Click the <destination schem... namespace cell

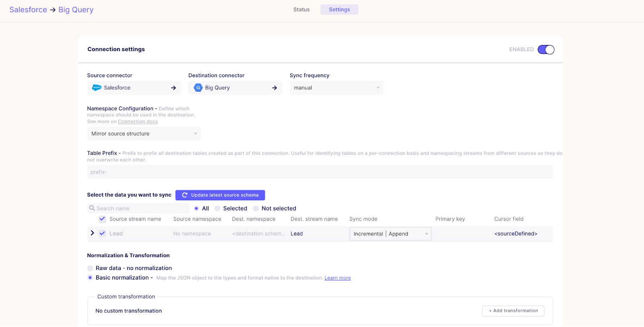coord(259,234)
